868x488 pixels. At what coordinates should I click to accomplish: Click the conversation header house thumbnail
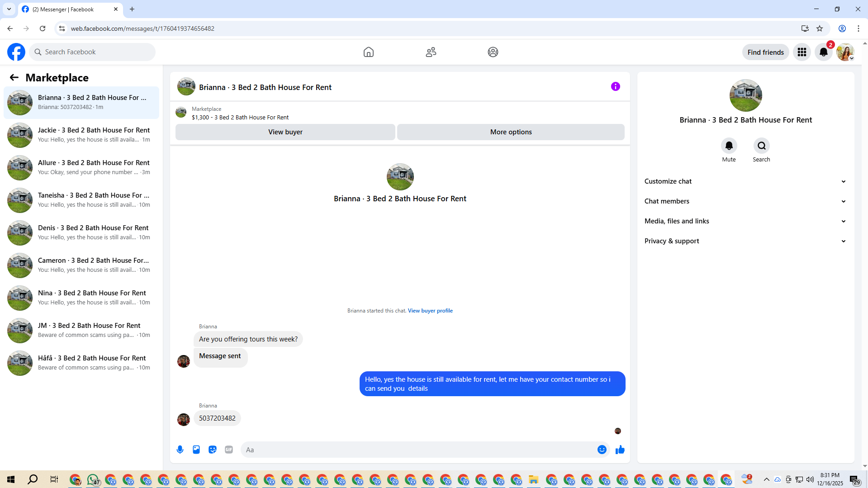(186, 87)
